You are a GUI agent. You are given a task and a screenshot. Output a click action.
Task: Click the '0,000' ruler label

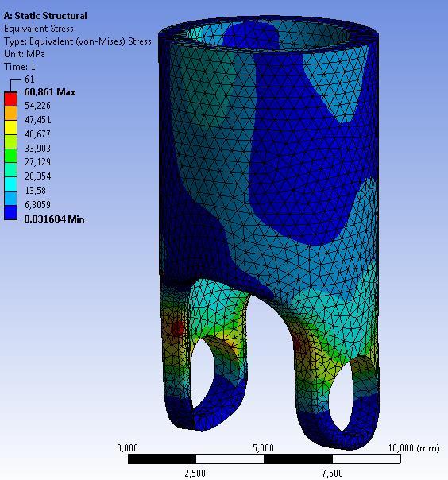(x=127, y=448)
